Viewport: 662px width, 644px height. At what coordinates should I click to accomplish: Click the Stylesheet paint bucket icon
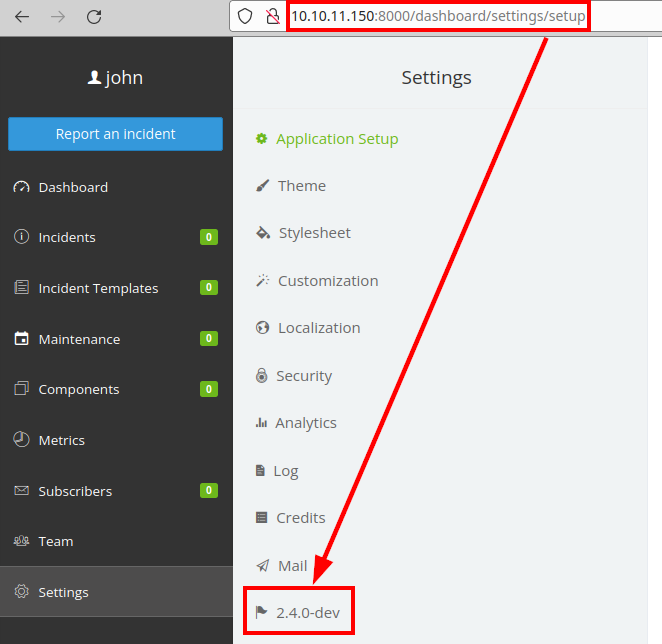coord(263,233)
